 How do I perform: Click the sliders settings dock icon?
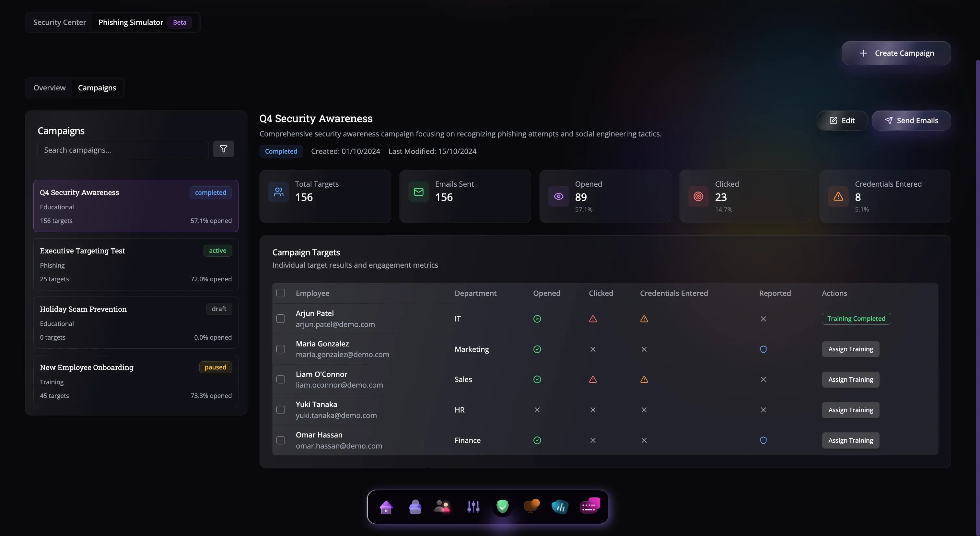point(473,507)
